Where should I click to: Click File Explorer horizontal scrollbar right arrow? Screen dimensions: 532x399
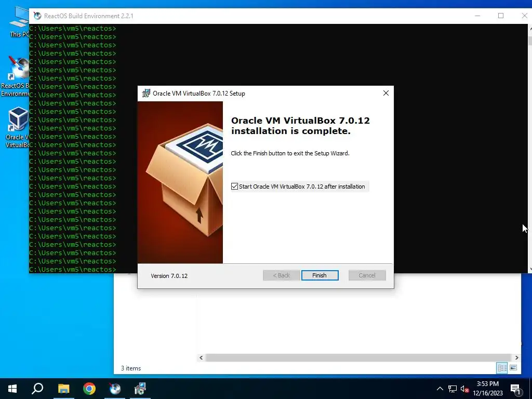517,357
